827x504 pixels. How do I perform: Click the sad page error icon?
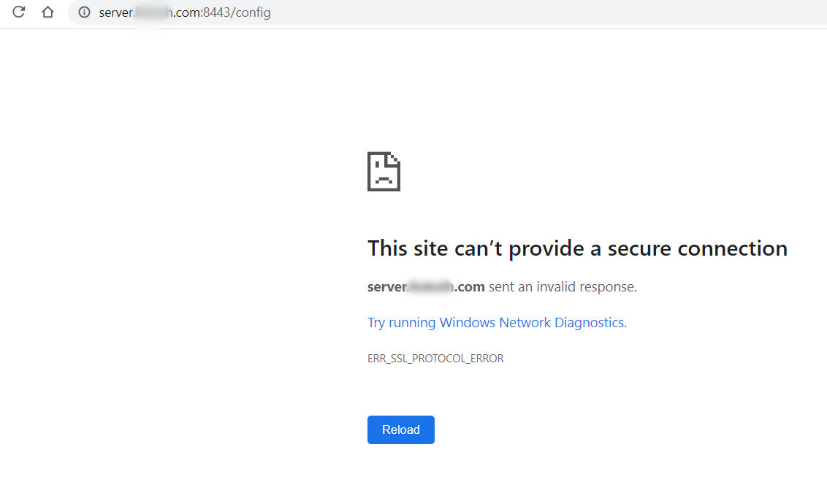tap(384, 172)
